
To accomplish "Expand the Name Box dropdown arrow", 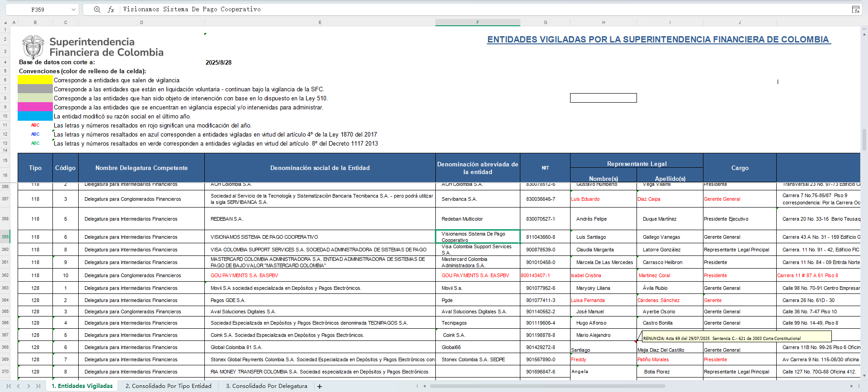I will [x=73, y=9].
